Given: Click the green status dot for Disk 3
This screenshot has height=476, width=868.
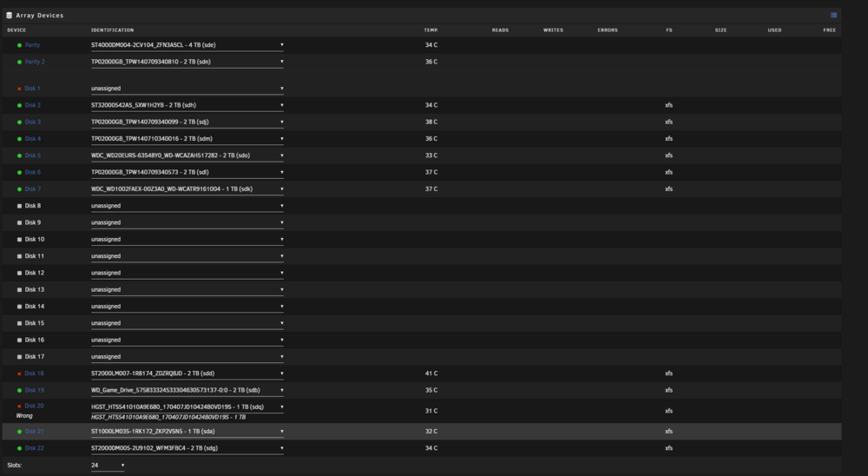Looking at the screenshot, I should (x=19, y=122).
